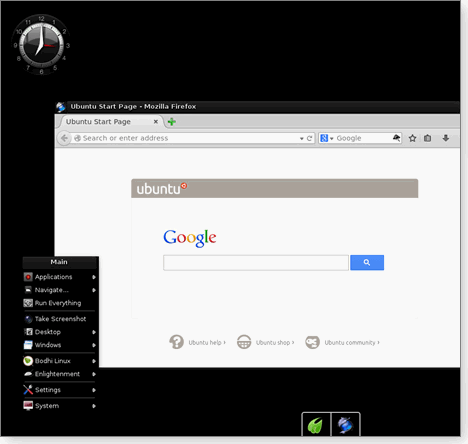The image size is (468, 444).
Task: Focus the Search or enter address field
Action: tap(187, 138)
